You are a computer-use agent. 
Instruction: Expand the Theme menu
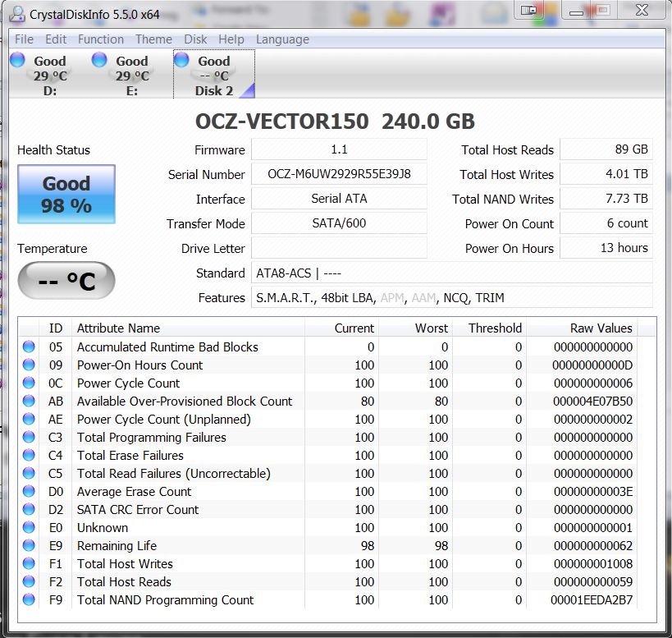pyautogui.click(x=153, y=39)
